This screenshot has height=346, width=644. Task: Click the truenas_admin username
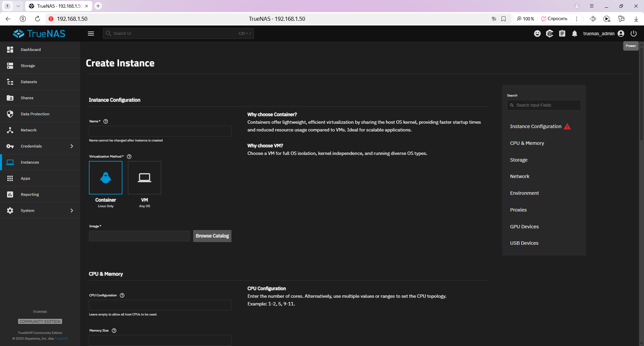[x=599, y=34]
